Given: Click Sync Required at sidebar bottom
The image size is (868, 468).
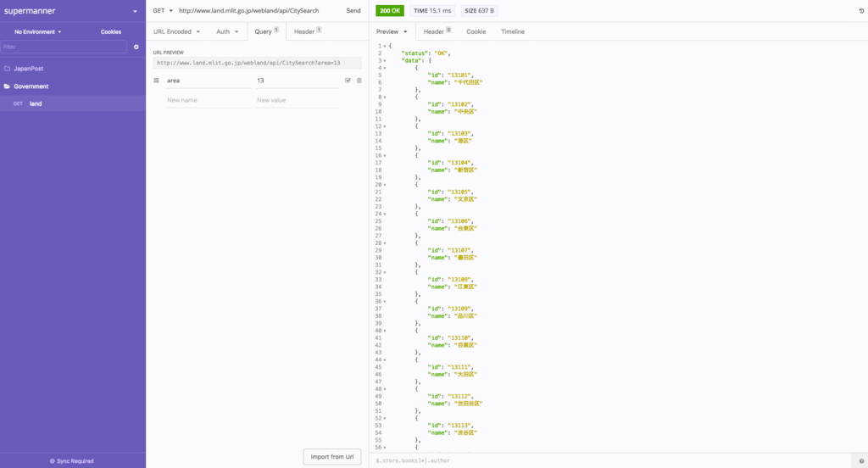Looking at the screenshot, I should click(72, 461).
